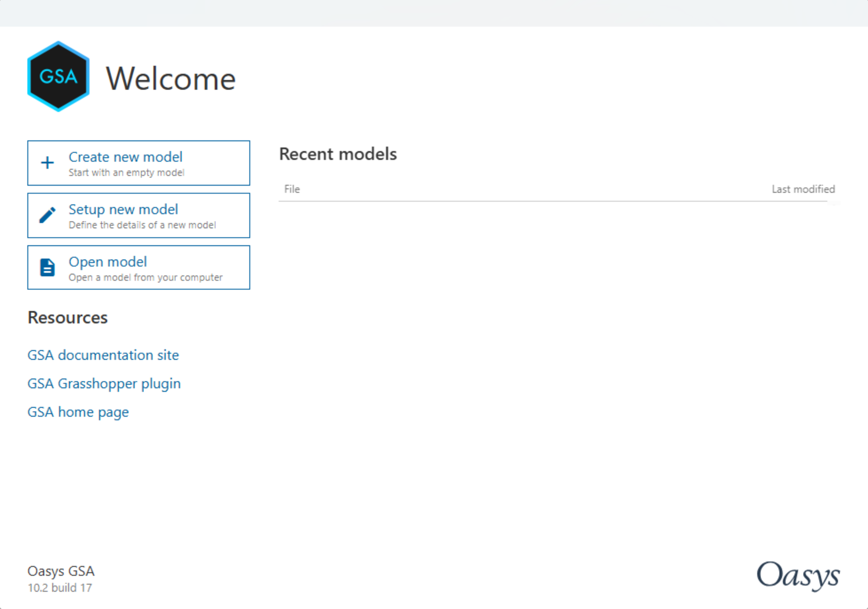The height and width of the screenshot is (609, 868).
Task: Visit the GSA home page link
Action: point(78,412)
